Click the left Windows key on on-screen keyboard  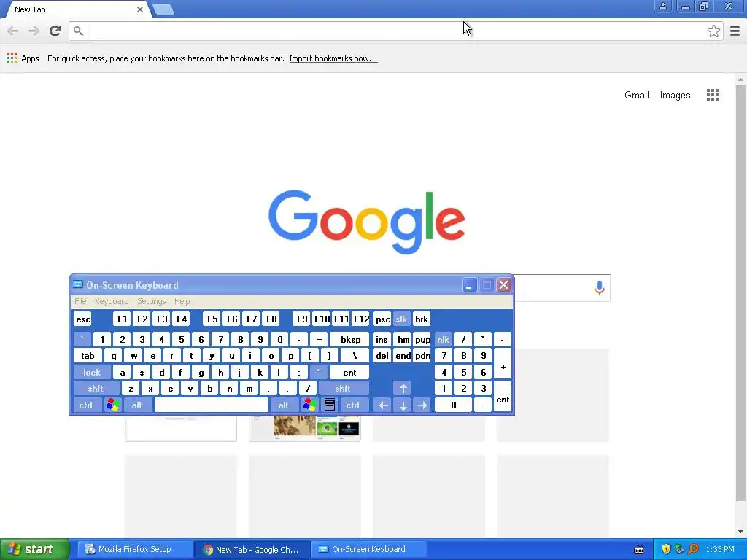coord(112,405)
